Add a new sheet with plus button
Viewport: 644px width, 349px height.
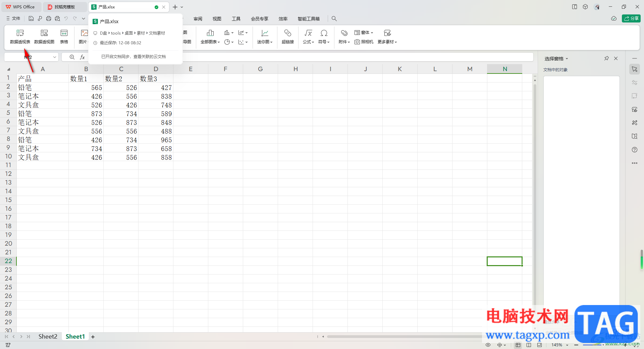93,337
